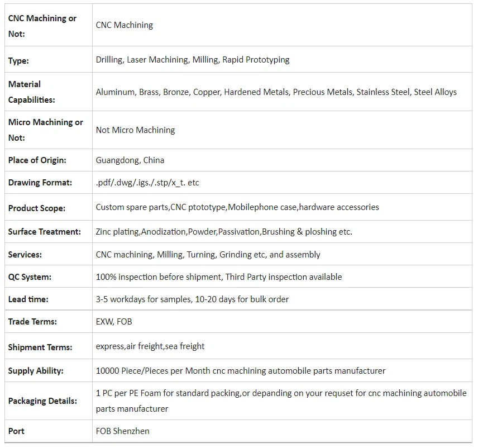
Task: Select the 'Type:' row label
Action: [x=18, y=61]
